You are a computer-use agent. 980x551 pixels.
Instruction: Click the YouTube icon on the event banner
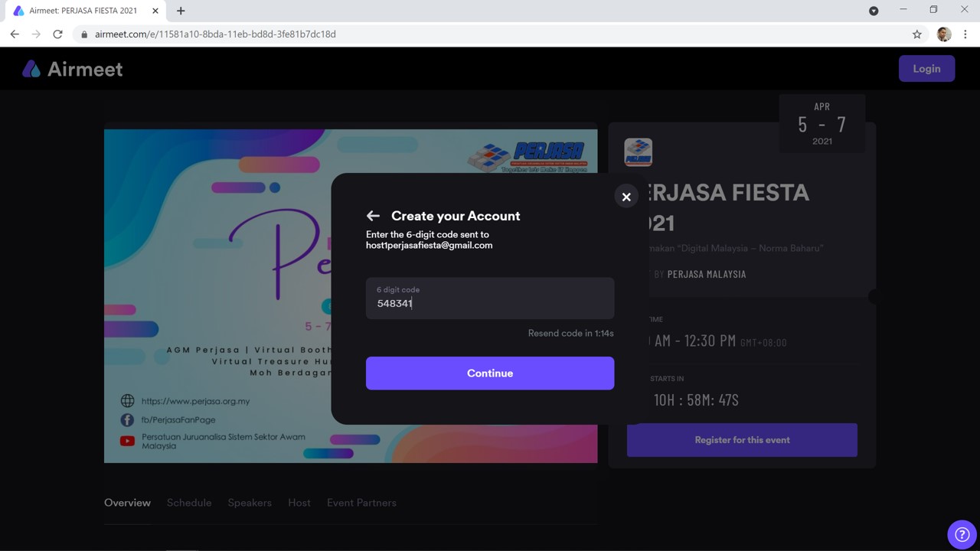pyautogui.click(x=127, y=441)
